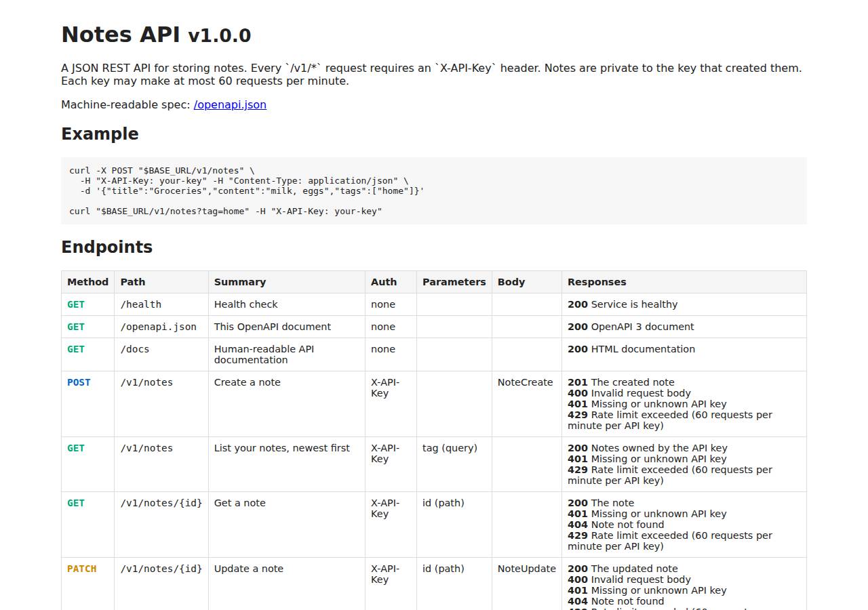
Task: Click the "Notes API v1.0.0" page title
Action: tap(156, 35)
